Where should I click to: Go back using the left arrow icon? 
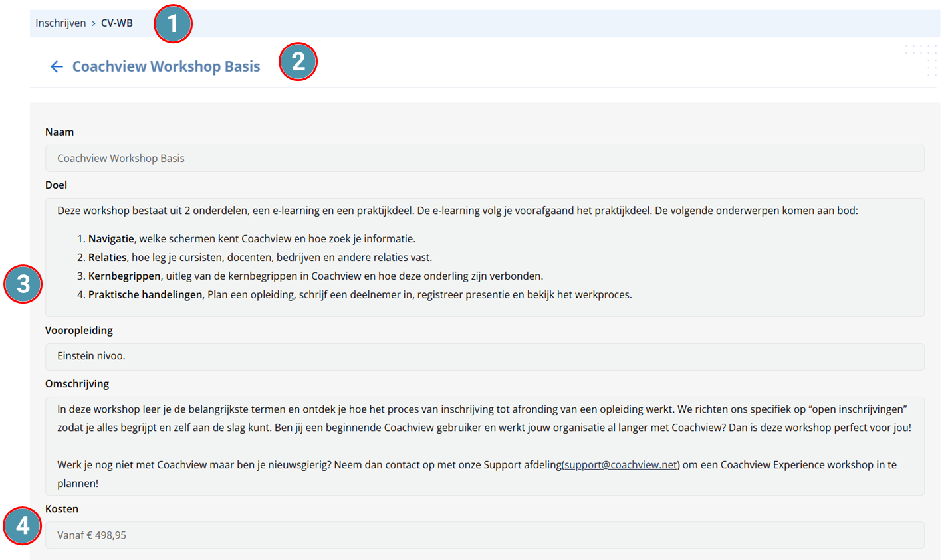point(57,66)
